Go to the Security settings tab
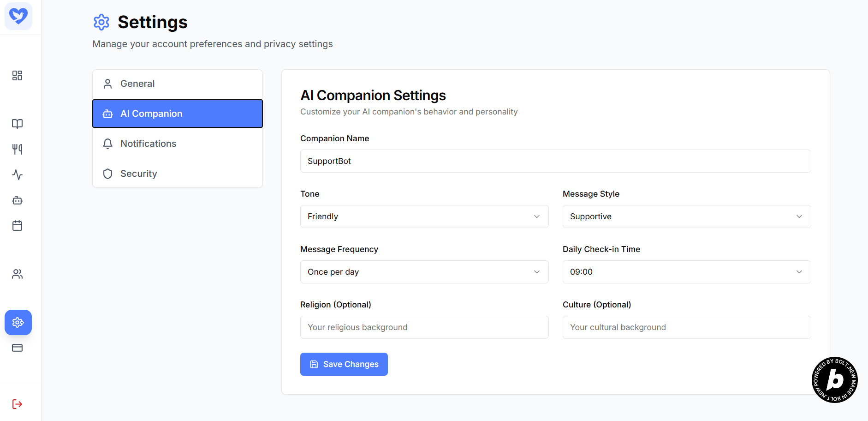 [x=178, y=174]
